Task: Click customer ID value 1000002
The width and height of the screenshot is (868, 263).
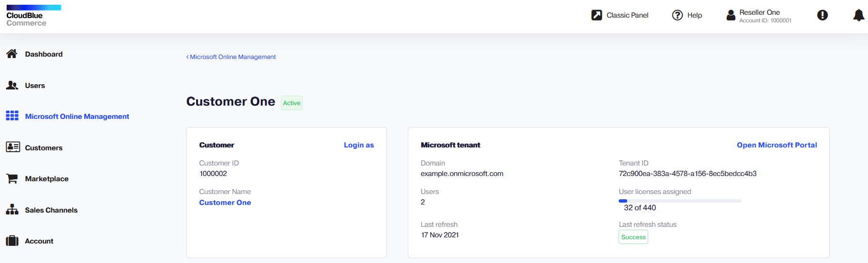Action: point(213,174)
